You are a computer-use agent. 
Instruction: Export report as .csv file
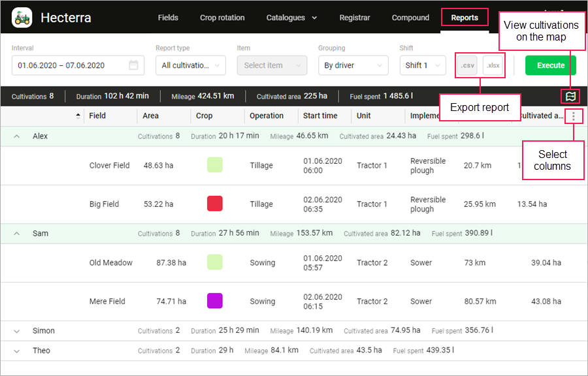(x=467, y=65)
